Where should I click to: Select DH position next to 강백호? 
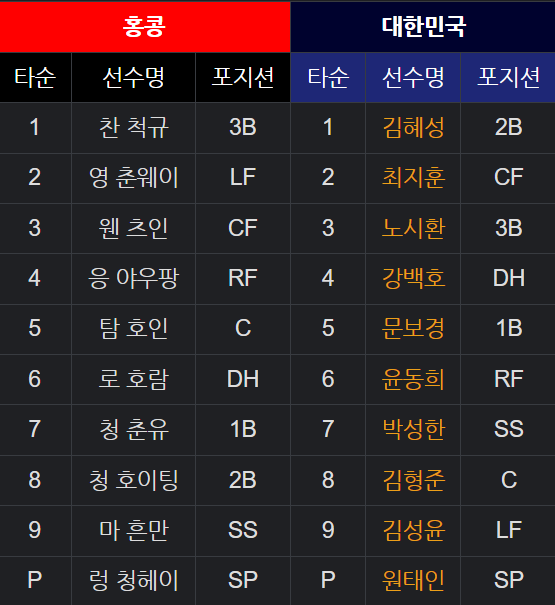508,278
